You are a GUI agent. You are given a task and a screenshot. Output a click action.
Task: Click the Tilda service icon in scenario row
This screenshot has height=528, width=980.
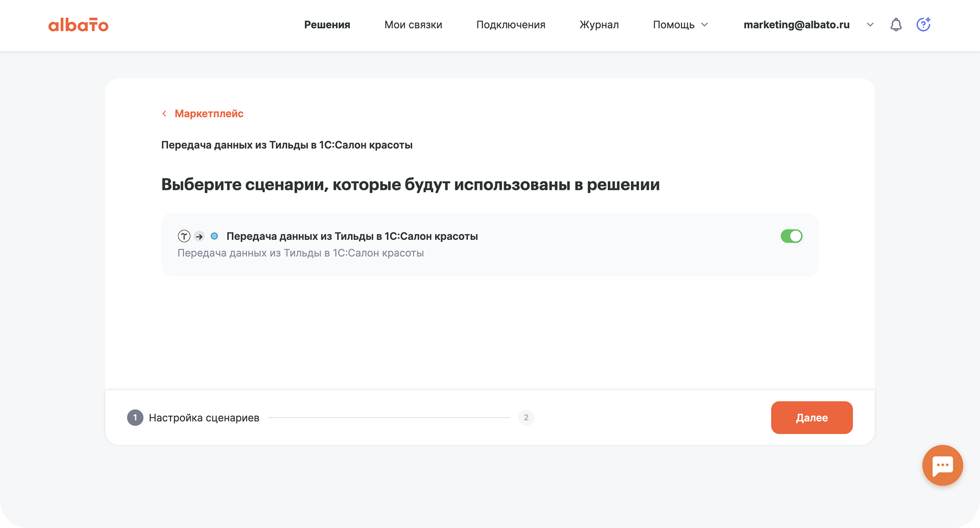click(184, 236)
